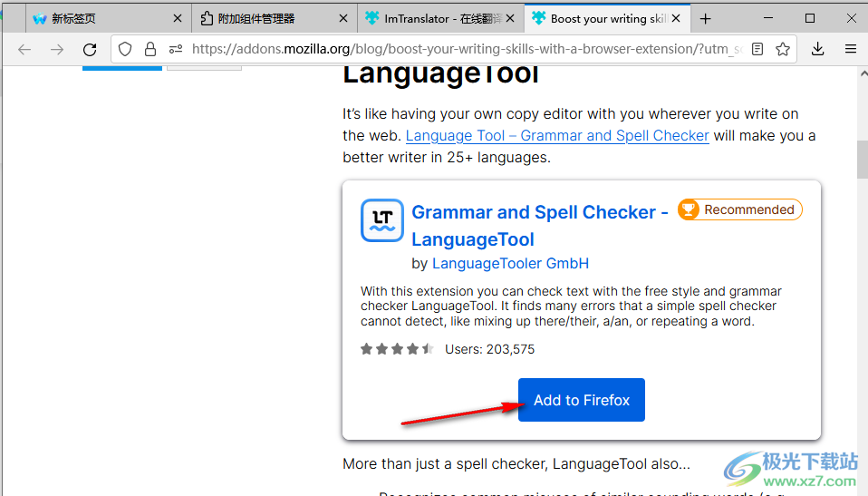Click the star rating of the extension

point(396,349)
